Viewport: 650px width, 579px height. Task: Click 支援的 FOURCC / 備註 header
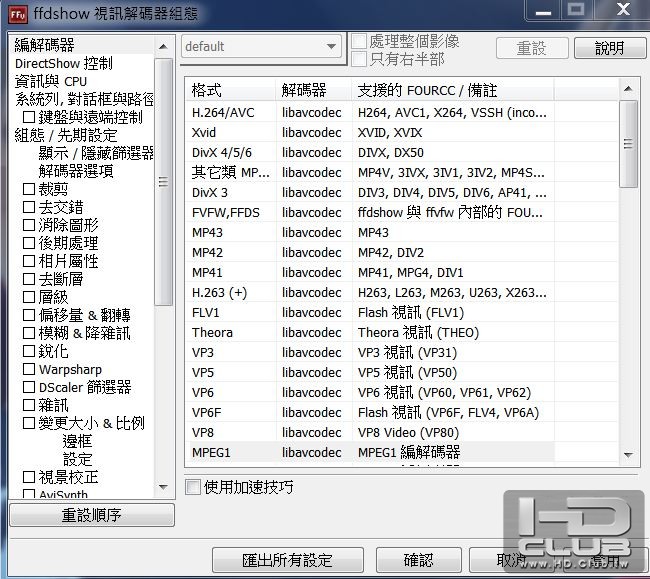coord(452,90)
